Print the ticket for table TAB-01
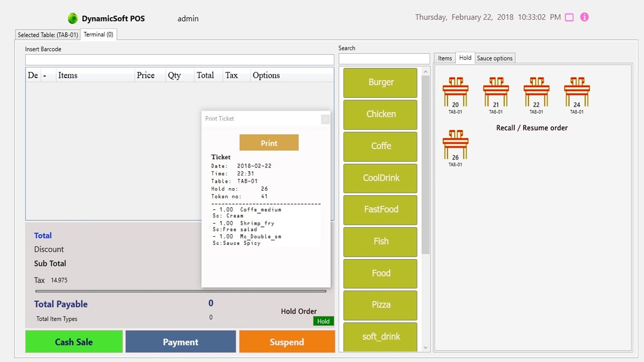Image resolution: width=644 pixels, height=362 pixels. (x=269, y=143)
